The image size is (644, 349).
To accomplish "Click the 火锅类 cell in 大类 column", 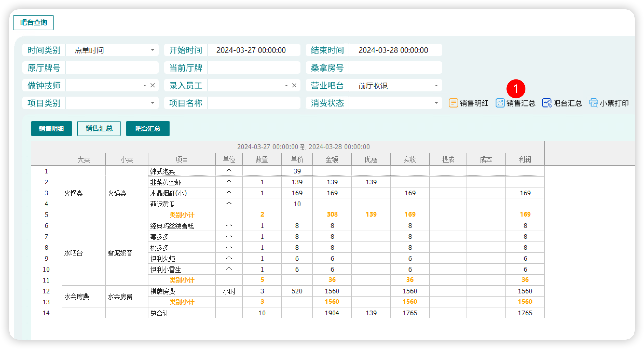I will point(84,193).
